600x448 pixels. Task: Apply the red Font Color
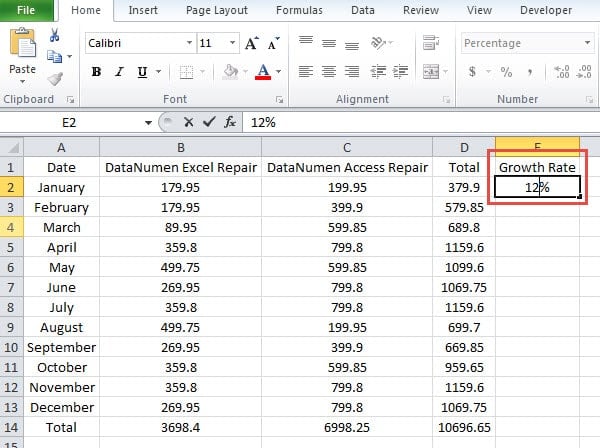tap(263, 72)
